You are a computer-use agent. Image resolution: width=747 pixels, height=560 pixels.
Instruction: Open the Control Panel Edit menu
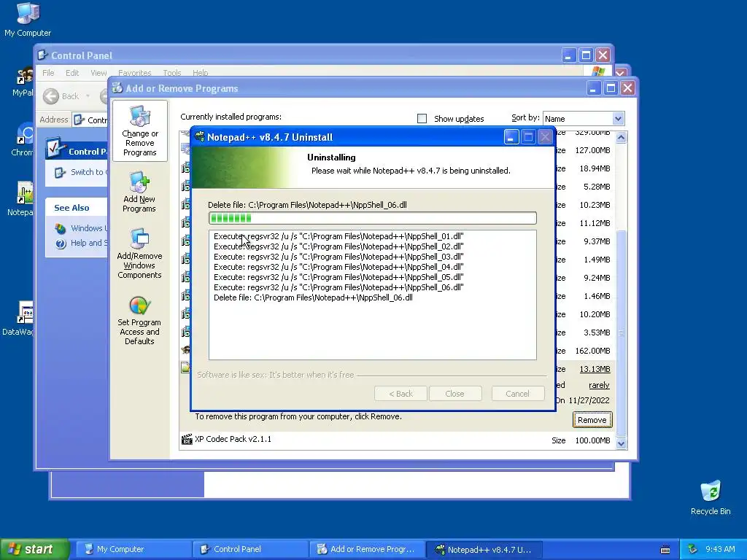(x=72, y=73)
